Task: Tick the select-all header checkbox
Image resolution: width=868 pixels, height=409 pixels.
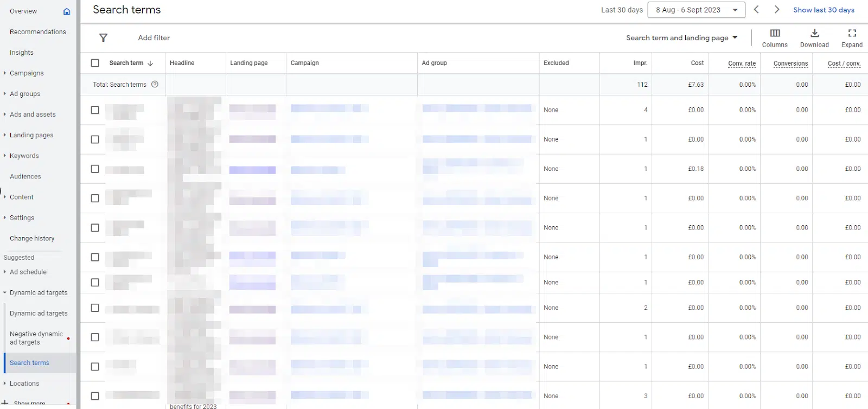Action: tap(95, 63)
